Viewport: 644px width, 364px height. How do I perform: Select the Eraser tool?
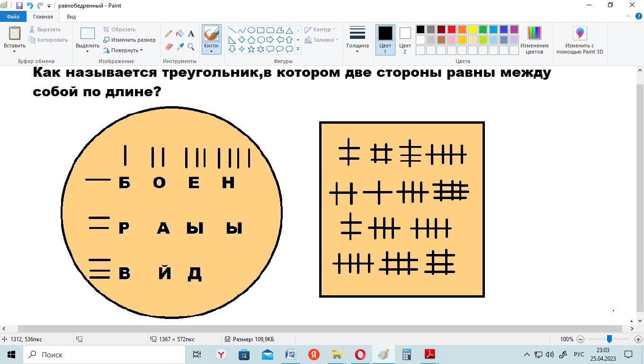coord(168,46)
